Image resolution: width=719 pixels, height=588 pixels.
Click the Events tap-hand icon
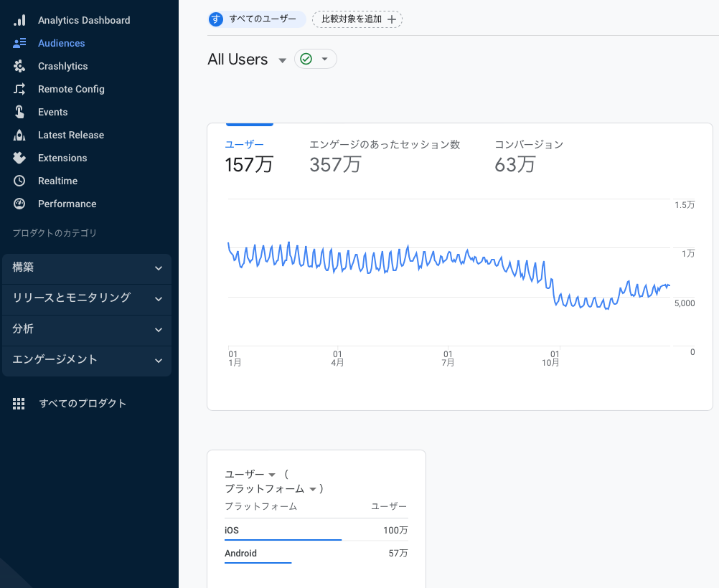pos(19,112)
